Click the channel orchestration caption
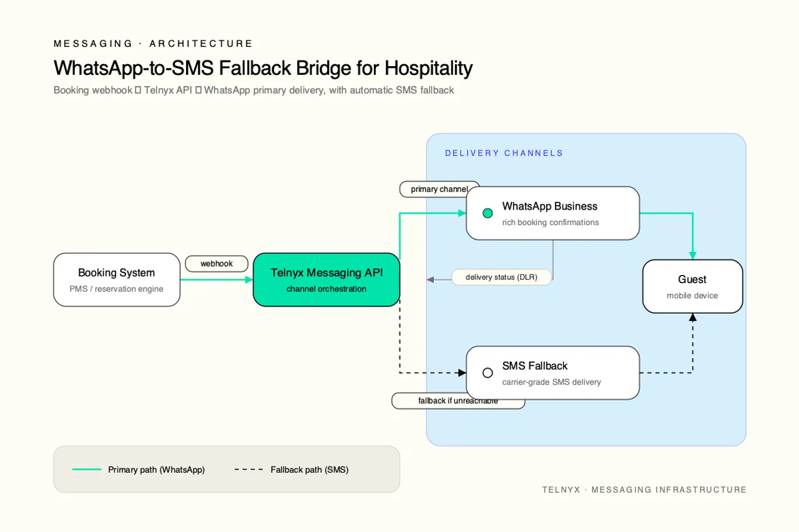Viewport: 799px width, 532px height. (326, 289)
